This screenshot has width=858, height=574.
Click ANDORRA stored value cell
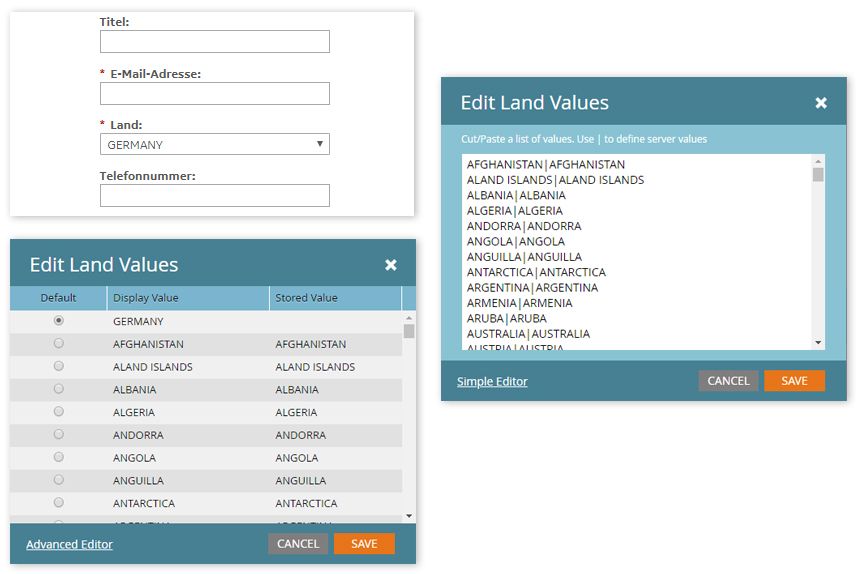[335, 435]
